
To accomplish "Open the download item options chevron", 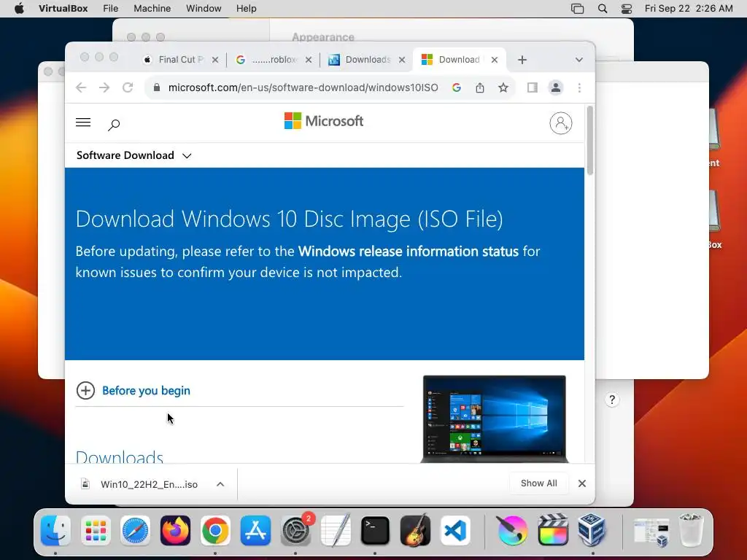I will (220, 484).
